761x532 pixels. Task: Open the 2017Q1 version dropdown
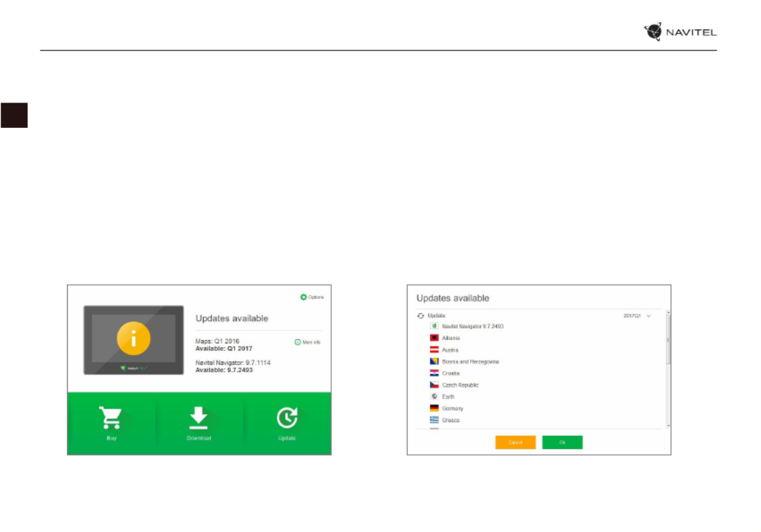[637, 316]
